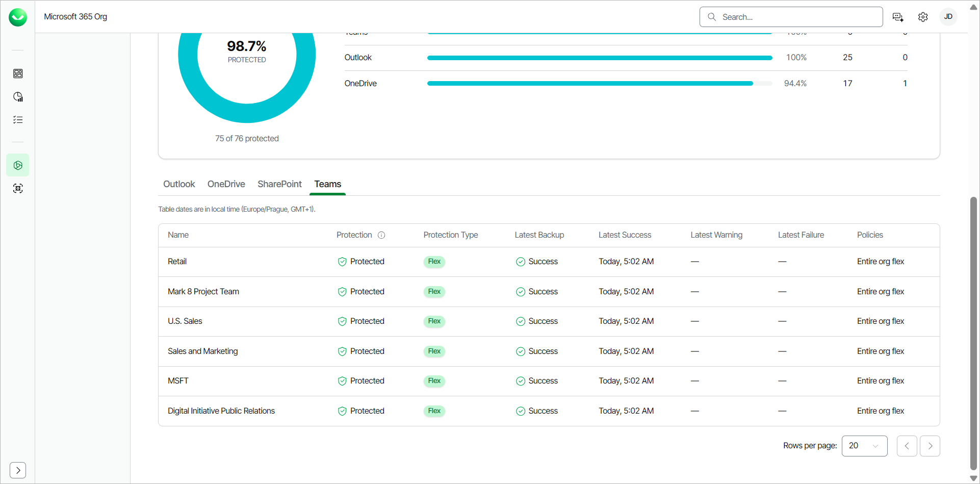Click the Success check icon for U.S. Sales

521,321
